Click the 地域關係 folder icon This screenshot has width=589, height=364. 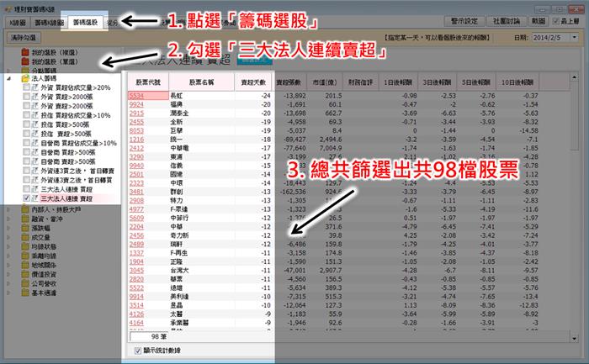(x=25, y=266)
